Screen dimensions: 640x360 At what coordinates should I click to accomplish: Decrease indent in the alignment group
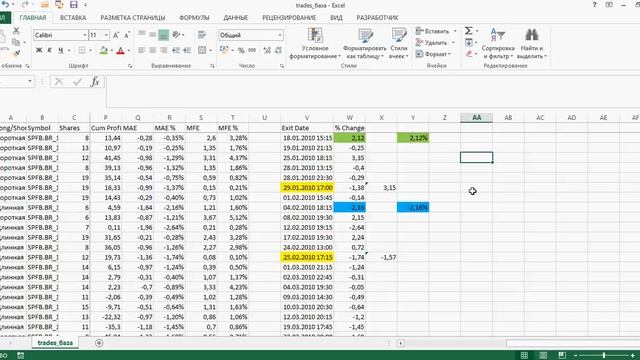click(176, 50)
